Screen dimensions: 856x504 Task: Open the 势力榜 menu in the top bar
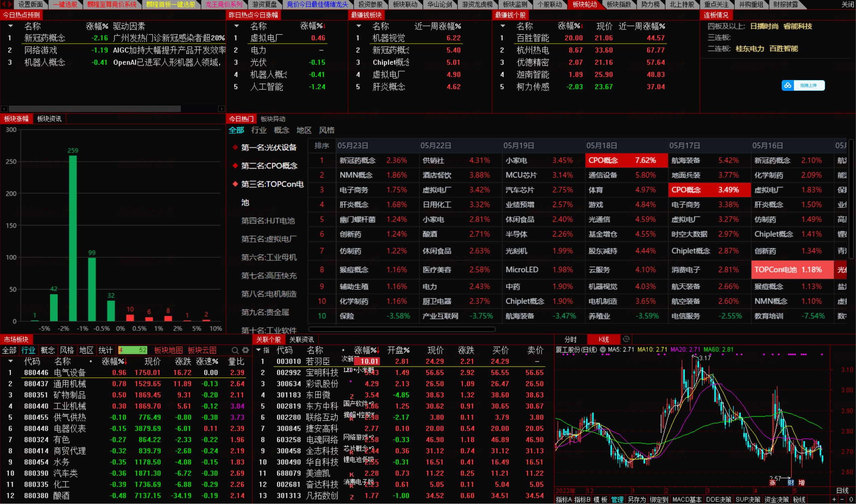(650, 4)
